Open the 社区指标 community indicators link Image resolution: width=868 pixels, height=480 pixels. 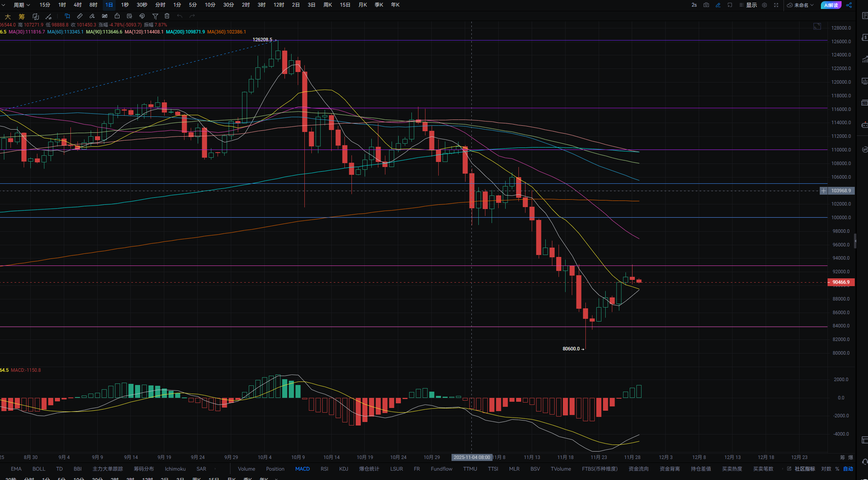coord(805,469)
